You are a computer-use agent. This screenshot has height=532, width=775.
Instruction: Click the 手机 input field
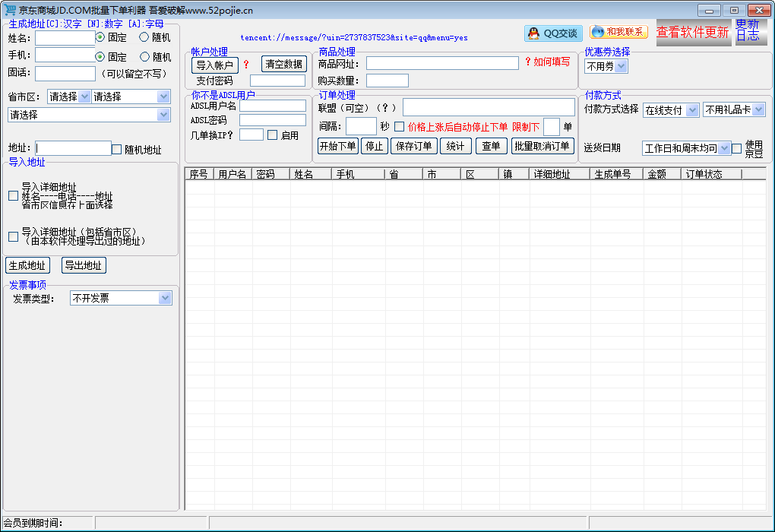(x=65, y=55)
